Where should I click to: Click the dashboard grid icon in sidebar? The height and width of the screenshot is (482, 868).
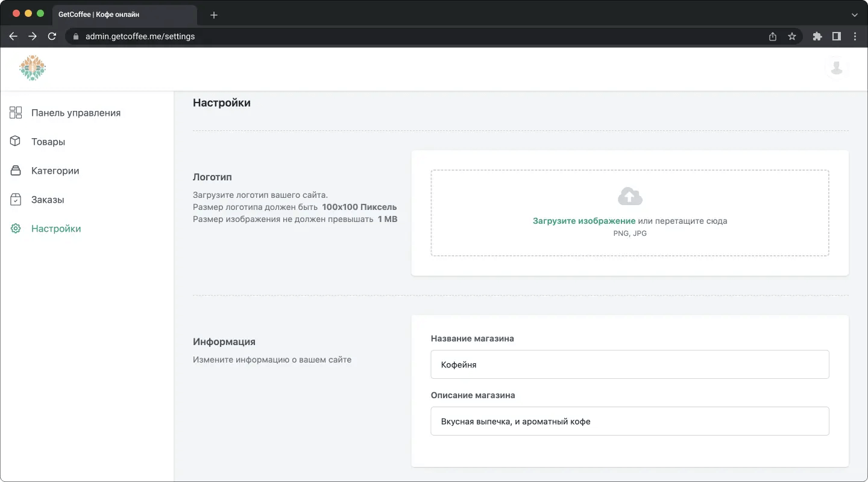pyautogui.click(x=16, y=113)
